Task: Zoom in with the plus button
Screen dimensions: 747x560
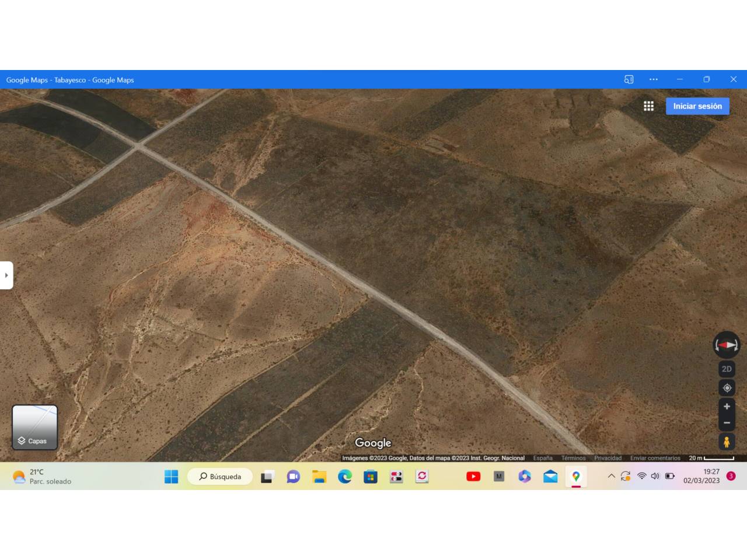Action: tap(727, 407)
